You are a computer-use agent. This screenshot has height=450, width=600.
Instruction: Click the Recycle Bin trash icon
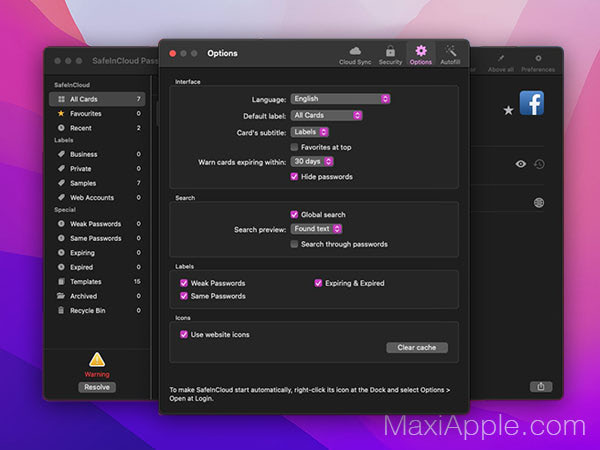point(61,310)
